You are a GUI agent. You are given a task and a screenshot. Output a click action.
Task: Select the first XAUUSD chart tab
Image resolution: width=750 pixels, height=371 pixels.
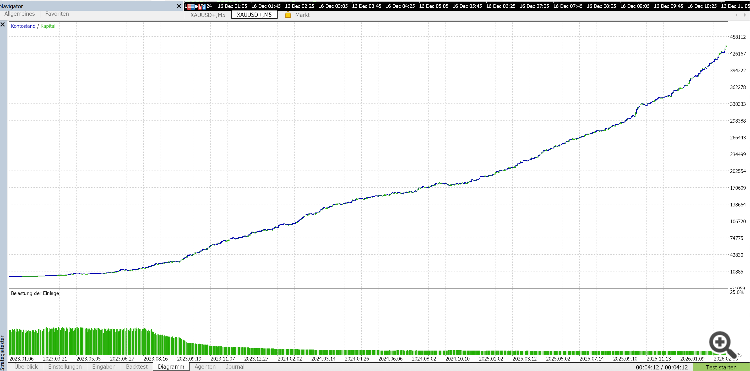pyautogui.click(x=208, y=15)
